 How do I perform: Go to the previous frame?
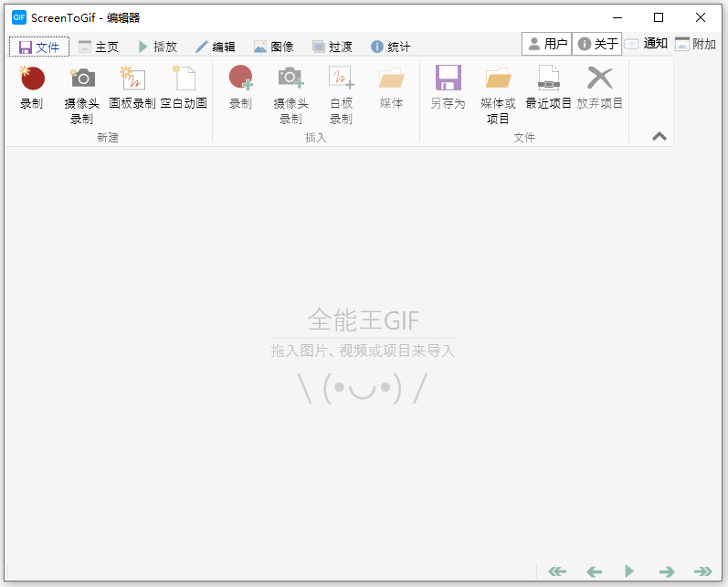(x=594, y=571)
